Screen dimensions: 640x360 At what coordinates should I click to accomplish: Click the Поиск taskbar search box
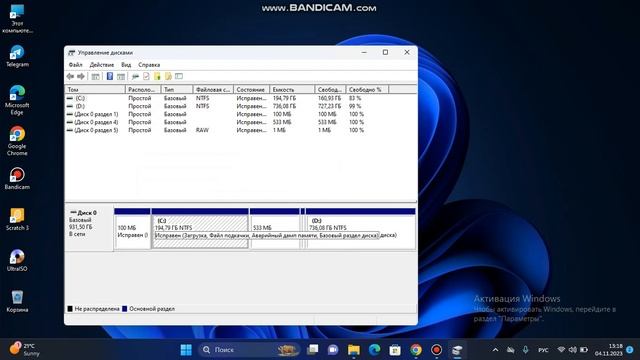(249, 350)
